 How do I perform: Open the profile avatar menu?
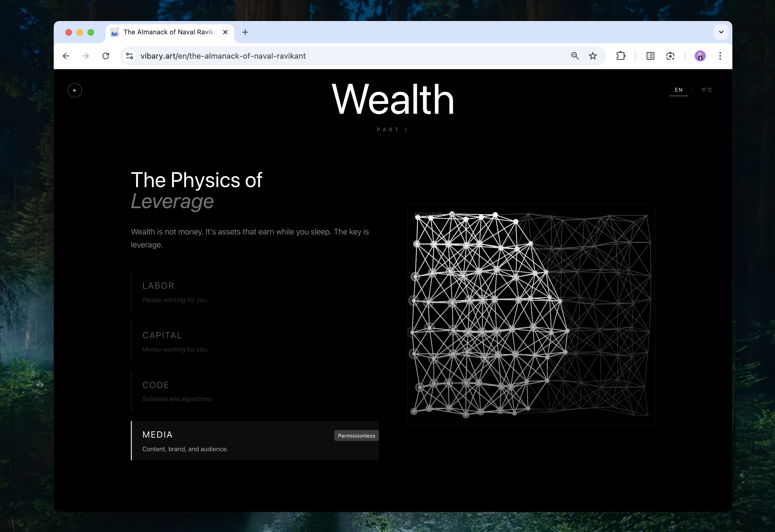pyautogui.click(x=700, y=56)
